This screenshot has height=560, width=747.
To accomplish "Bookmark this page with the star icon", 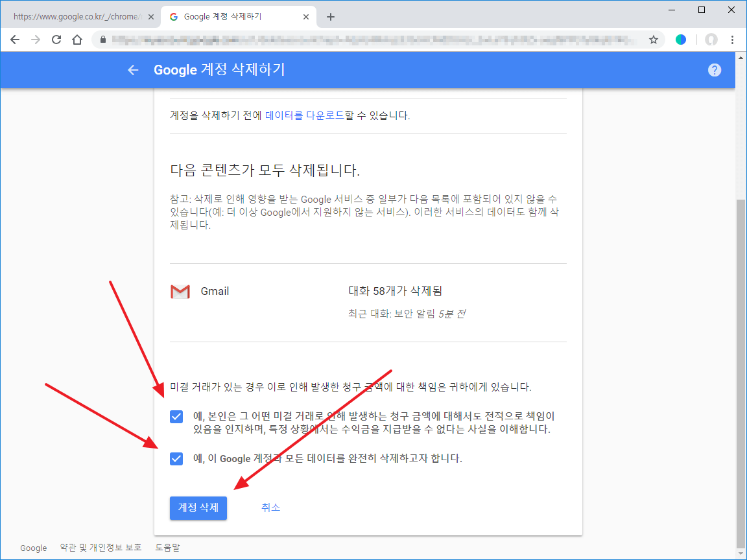I will (653, 40).
